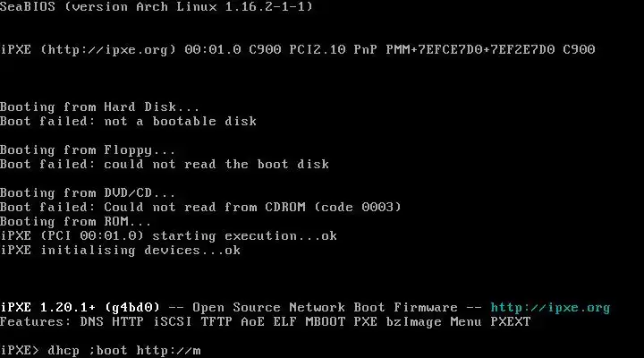Image resolution: width=644 pixels, height=358 pixels.
Task: Click the iPXE> command prompt input line
Action: [x=100, y=350]
